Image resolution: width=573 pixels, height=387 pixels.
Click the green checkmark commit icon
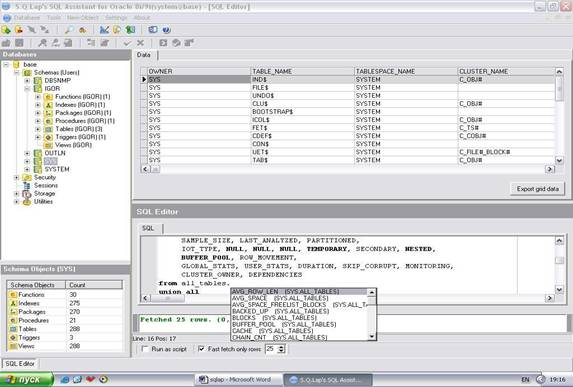click(x=127, y=43)
